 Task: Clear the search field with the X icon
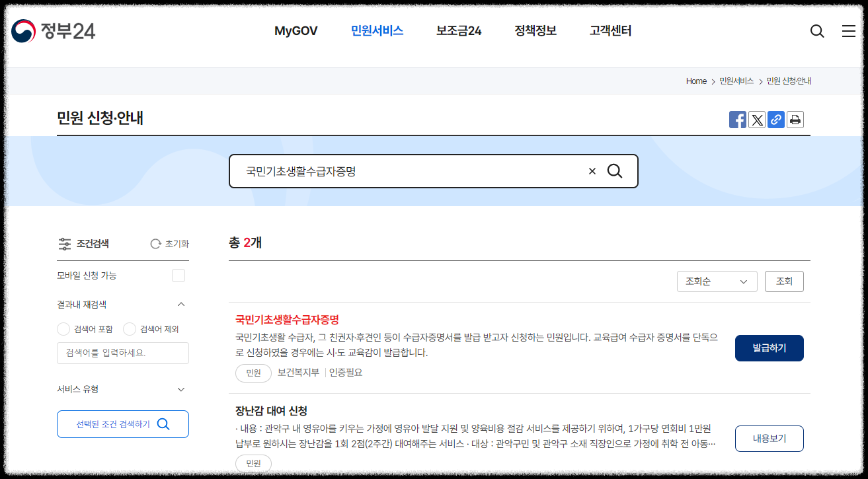coord(592,170)
